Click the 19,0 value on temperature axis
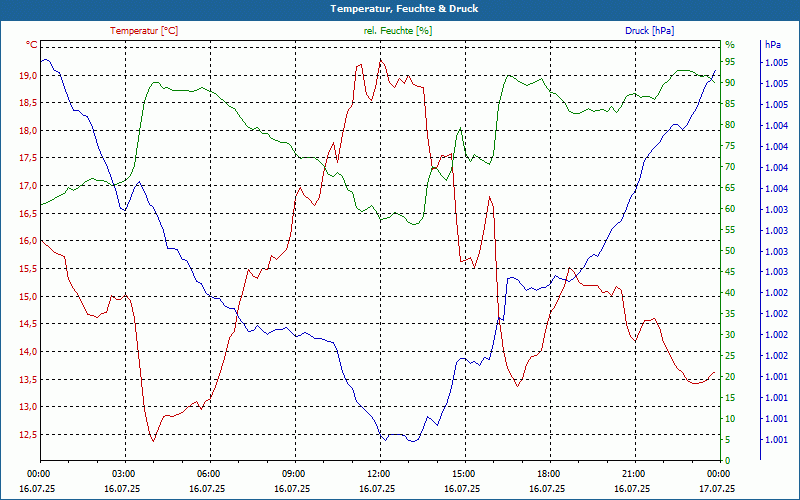Viewport: 800px width, 500px height. 28,76
